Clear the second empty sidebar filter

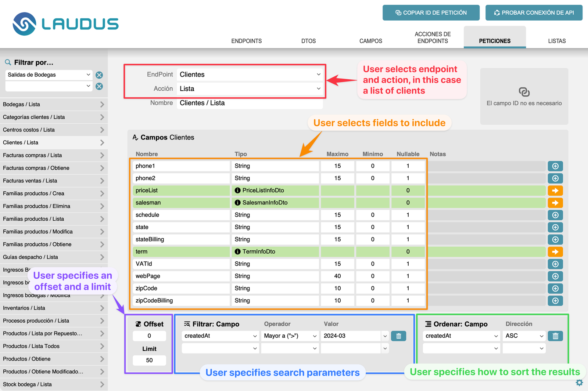coord(99,86)
